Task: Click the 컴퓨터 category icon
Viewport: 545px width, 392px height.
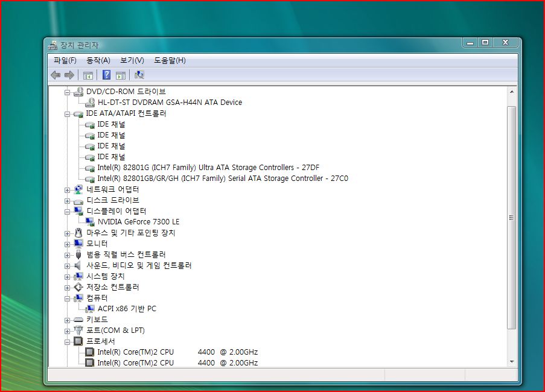Action: 78,298
